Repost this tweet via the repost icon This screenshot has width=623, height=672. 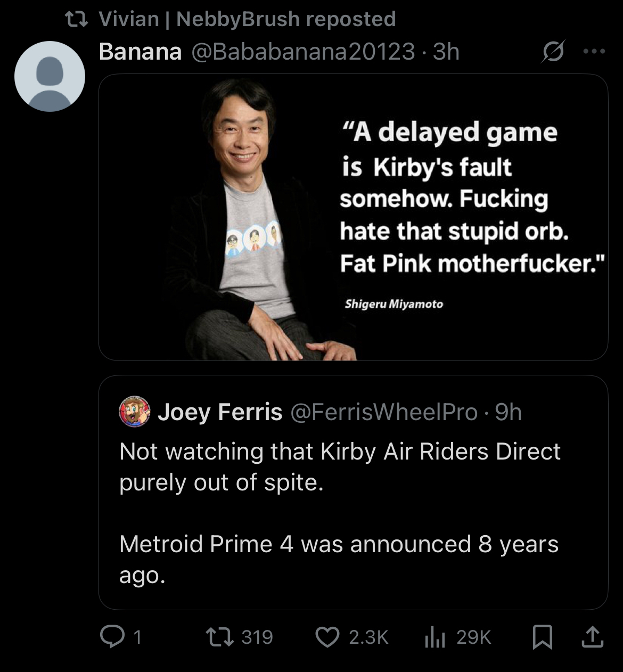[x=217, y=637]
